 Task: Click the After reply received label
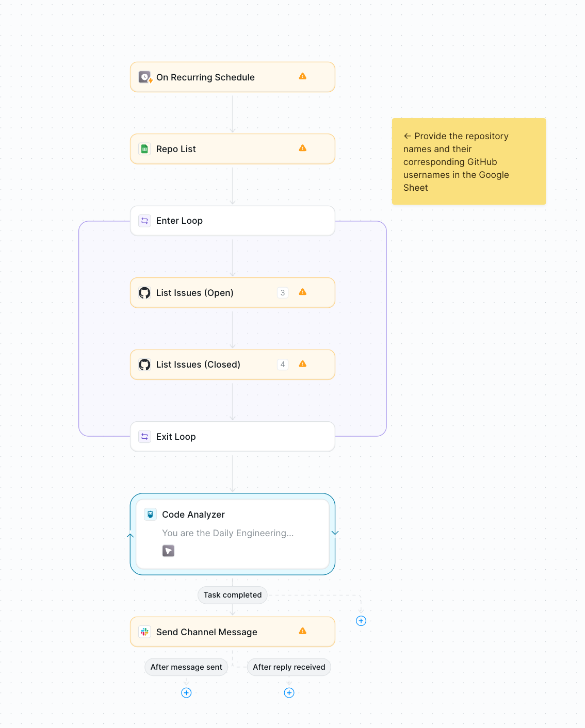(x=289, y=667)
